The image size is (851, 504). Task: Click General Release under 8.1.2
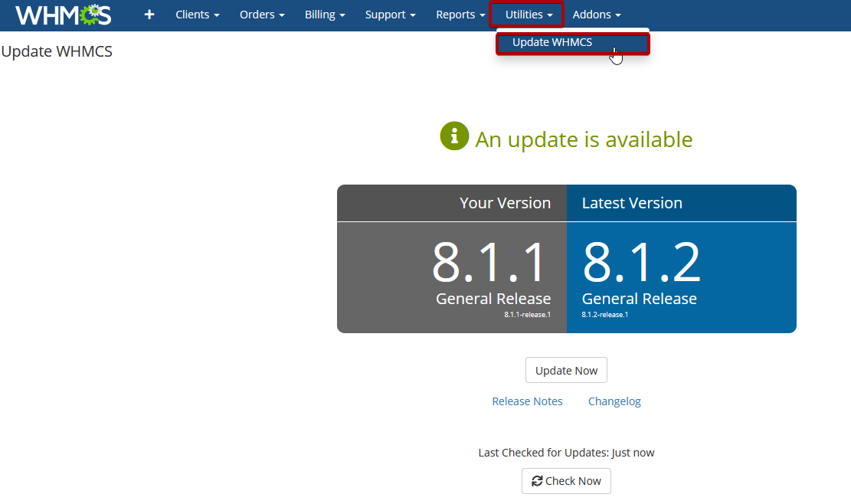click(640, 299)
